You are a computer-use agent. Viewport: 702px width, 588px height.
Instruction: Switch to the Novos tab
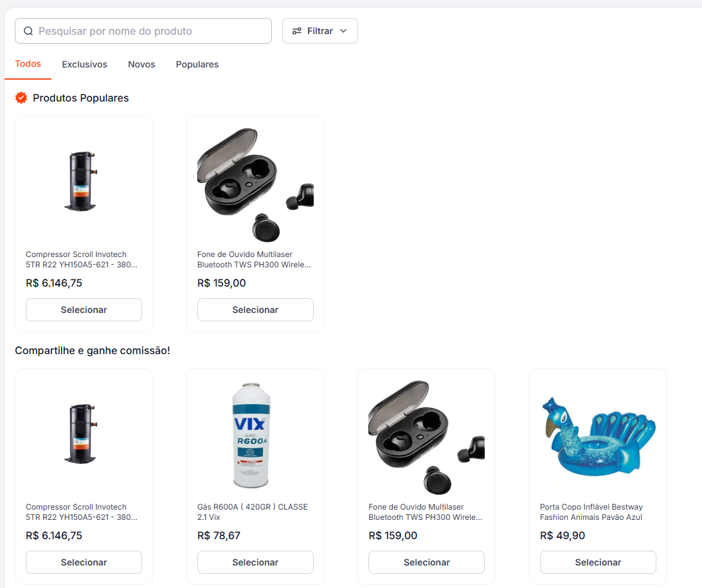point(141,64)
